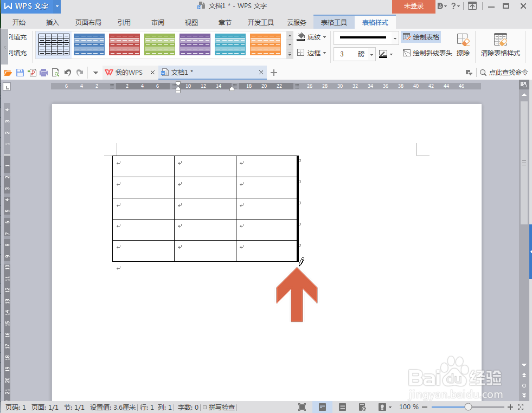
Task: Toggle the 绘制表格 draw table tool
Action: tap(421, 37)
